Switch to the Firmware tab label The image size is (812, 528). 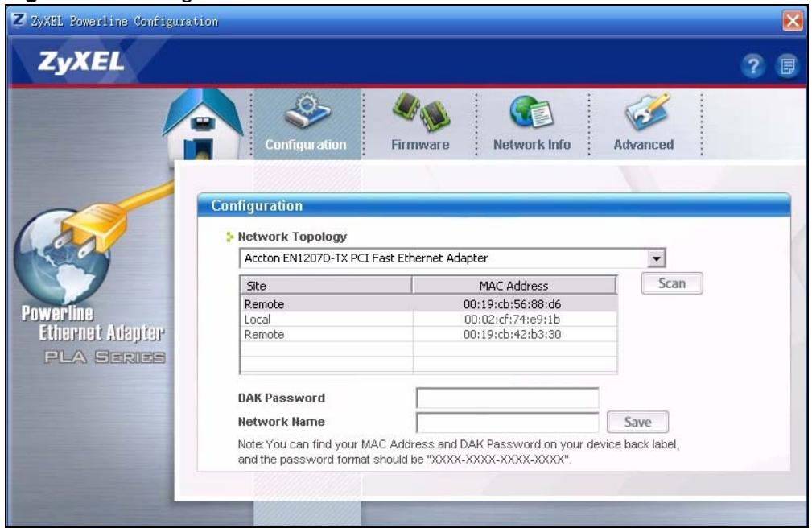(x=420, y=145)
